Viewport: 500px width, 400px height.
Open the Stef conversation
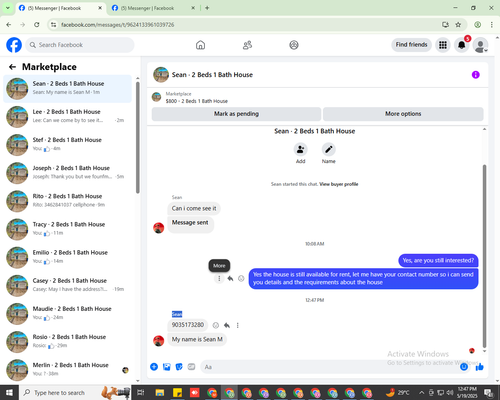67,145
